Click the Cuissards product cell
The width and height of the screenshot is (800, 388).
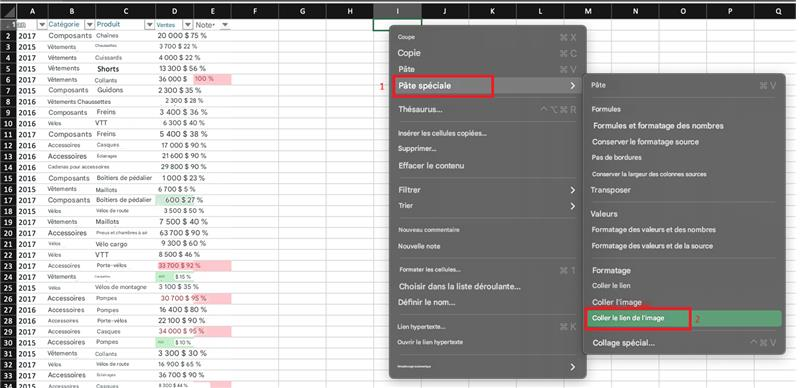coord(108,58)
